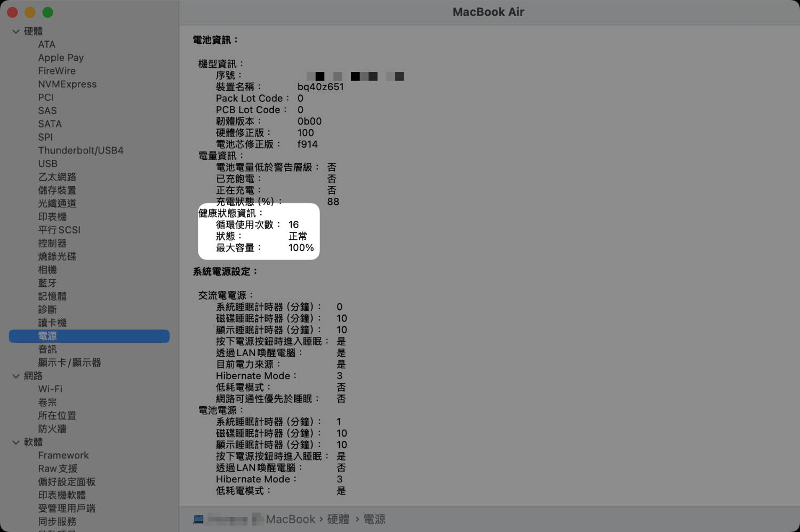The width and height of the screenshot is (800, 532).
Task: Select 診斷 in the sidebar
Action: [x=47, y=309]
